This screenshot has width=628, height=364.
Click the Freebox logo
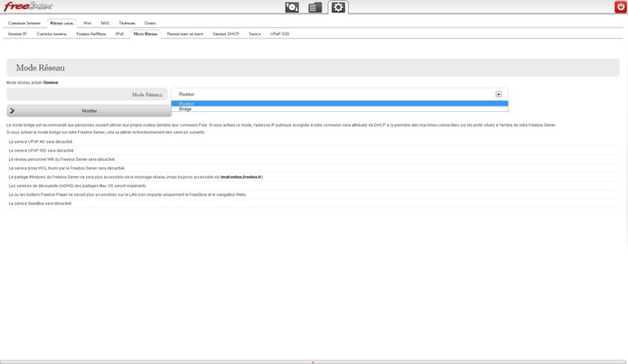pos(28,7)
